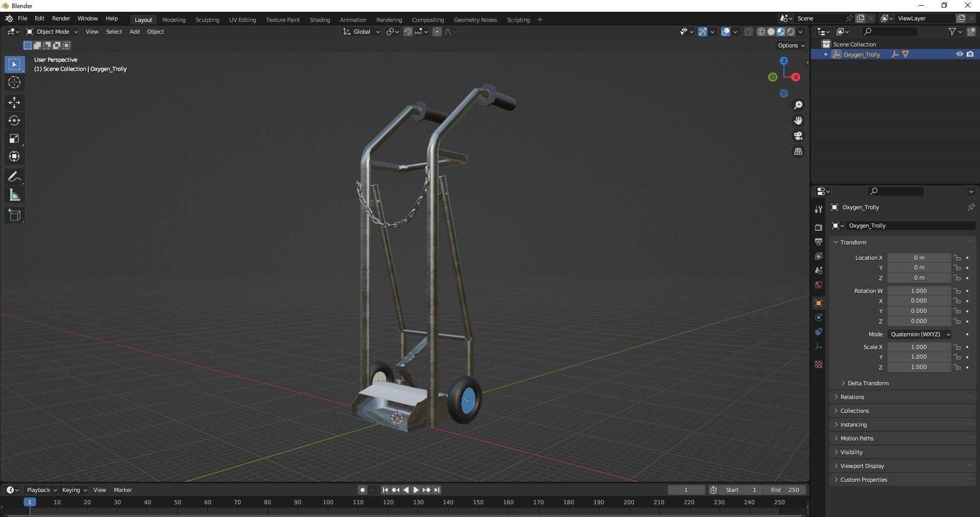Select the Move tool
The image size is (980, 517).
pyautogui.click(x=14, y=103)
